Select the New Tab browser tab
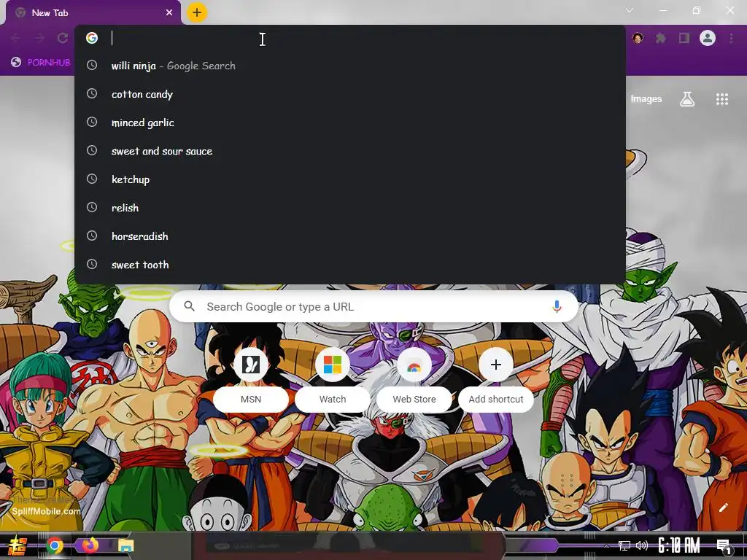 [x=93, y=13]
